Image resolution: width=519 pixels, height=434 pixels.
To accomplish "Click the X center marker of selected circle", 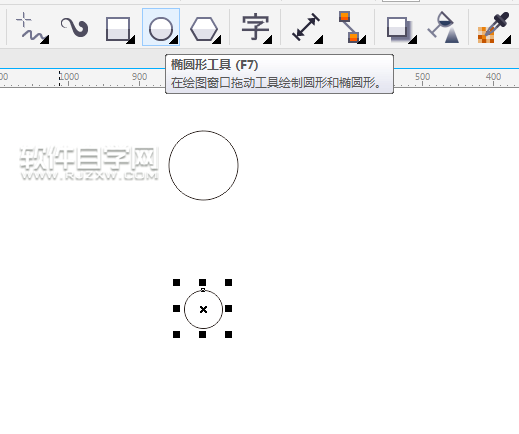I will click(x=203, y=310).
